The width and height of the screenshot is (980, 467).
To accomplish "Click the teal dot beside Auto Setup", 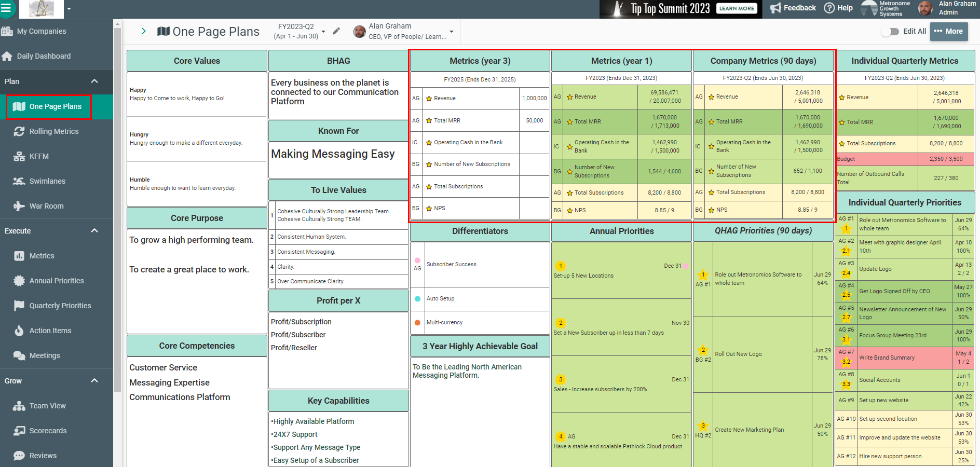I will pos(418,299).
